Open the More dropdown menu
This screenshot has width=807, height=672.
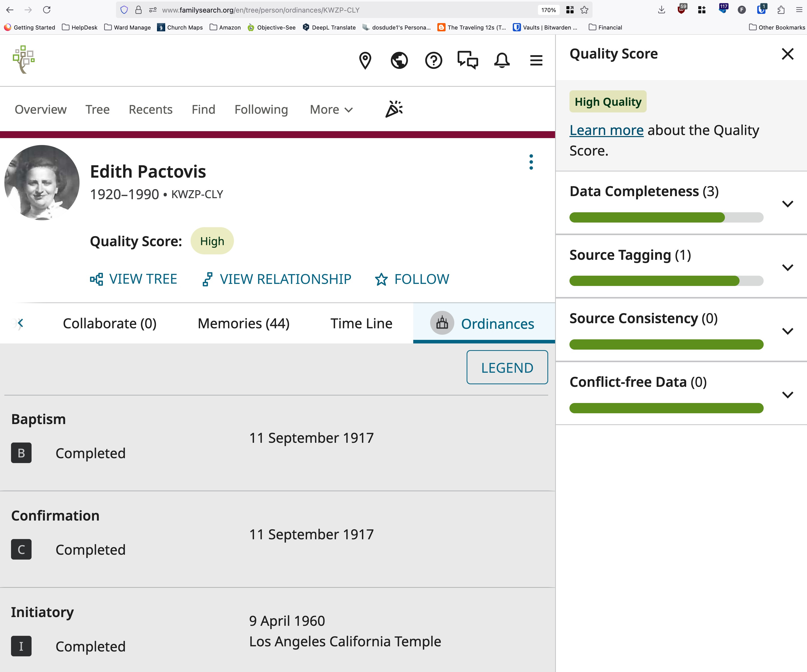coord(331,110)
